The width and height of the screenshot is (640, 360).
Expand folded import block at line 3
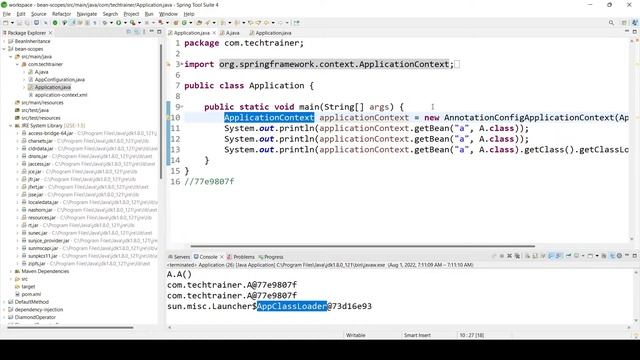[182, 64]
